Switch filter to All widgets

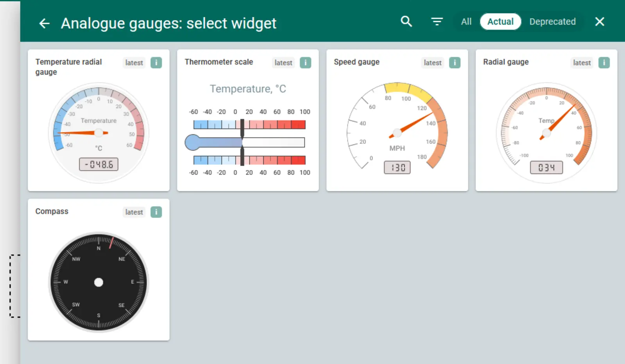[466, 21]
